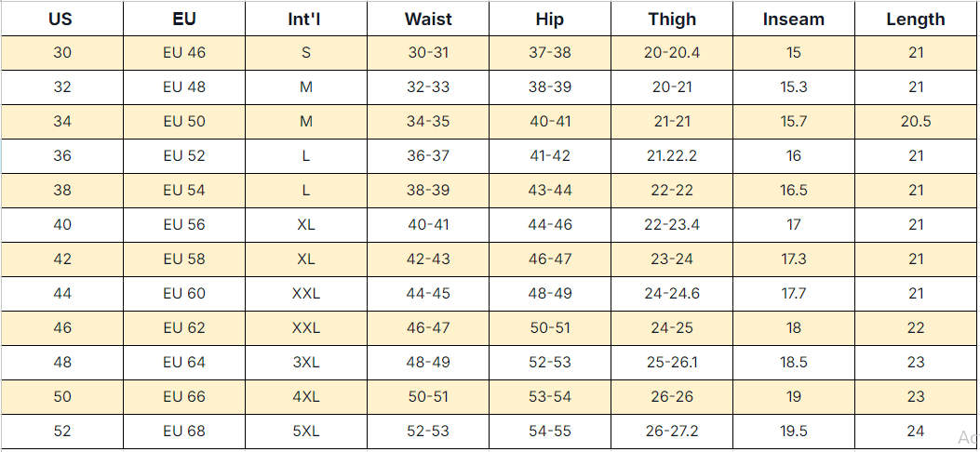
Task: Click waist value 36-37
Action: click(x=428, y=156)
